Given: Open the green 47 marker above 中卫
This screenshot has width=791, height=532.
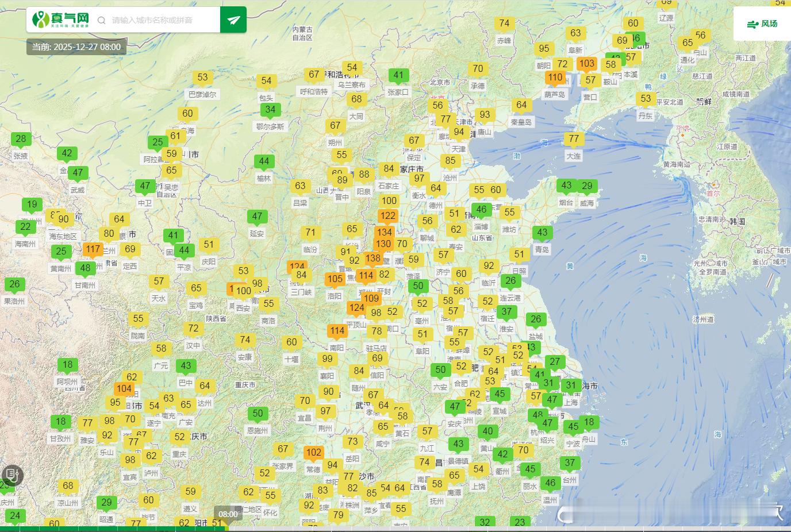Looking at the screenshot, I should pyautogui.click(x=145, y=187).
